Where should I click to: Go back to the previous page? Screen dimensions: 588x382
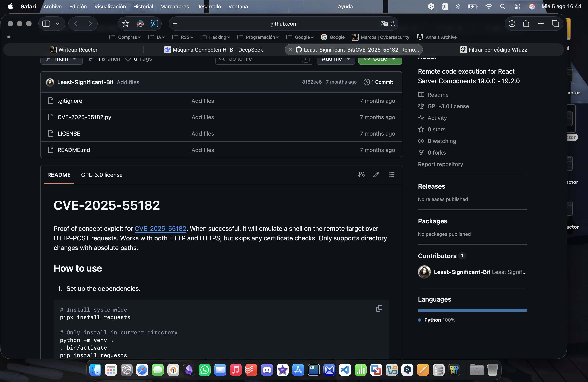coord(76,24)
